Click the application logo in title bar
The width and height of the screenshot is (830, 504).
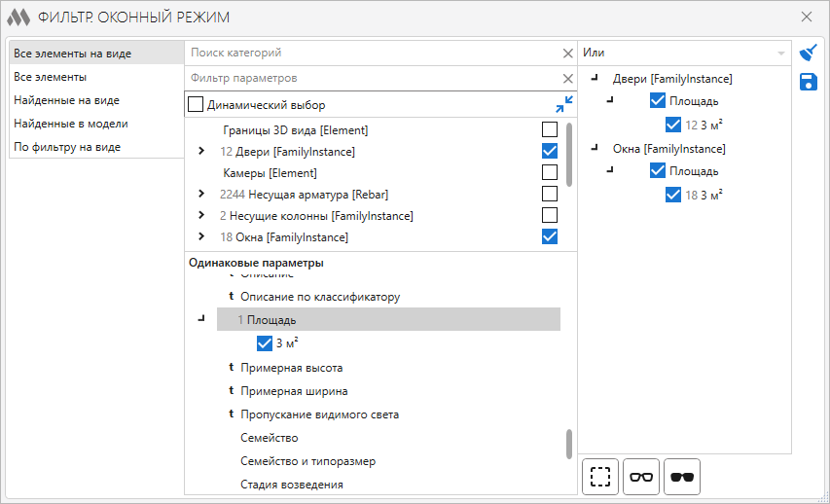coord(18,18)
